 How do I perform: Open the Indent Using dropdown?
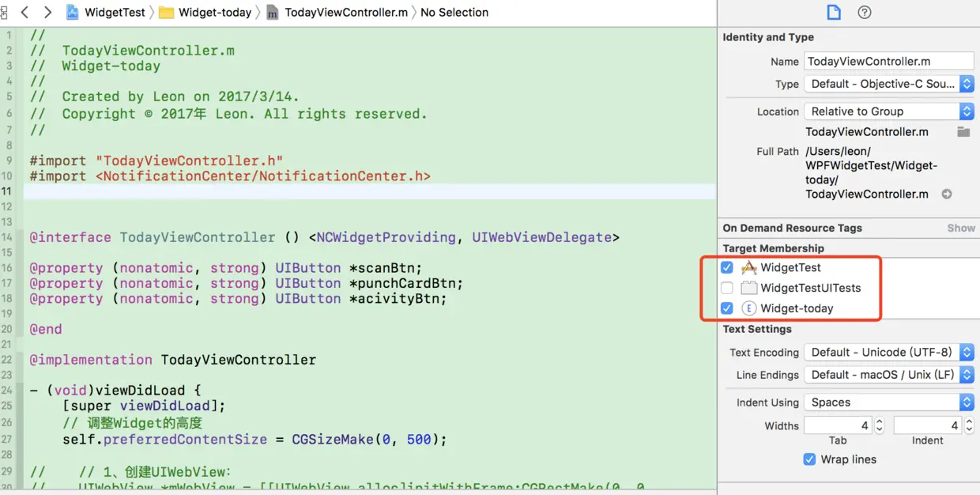889,402
